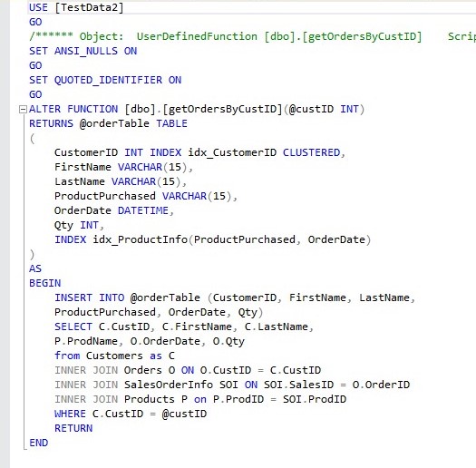Click the Orders table in the first INNER JOIN

point(142,370)
